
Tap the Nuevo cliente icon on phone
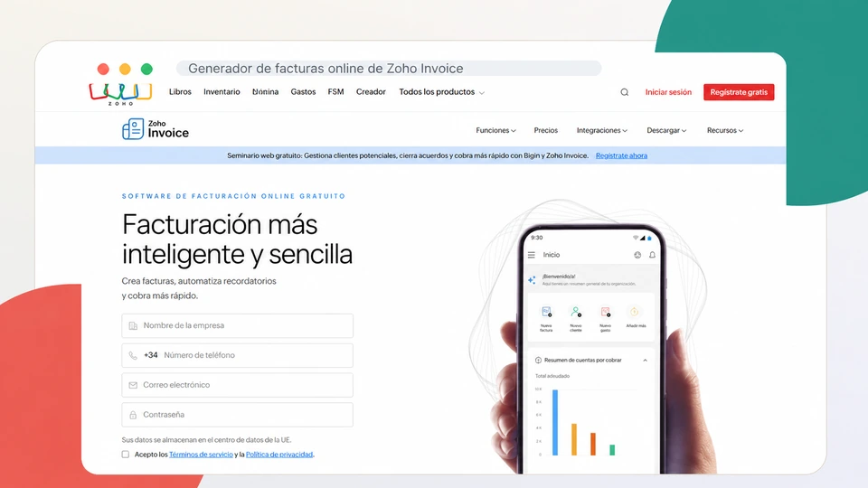pyautogui.click(x=576, y=312)
